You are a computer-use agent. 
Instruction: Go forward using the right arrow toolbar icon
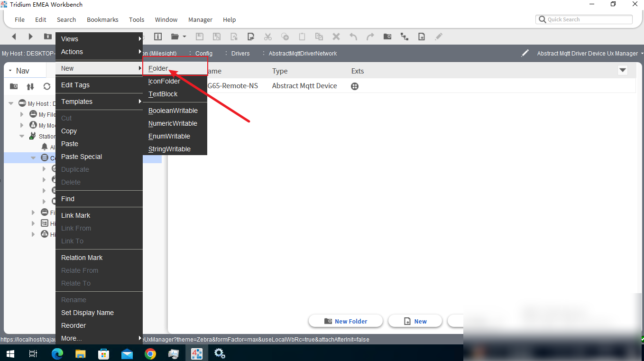click(31, 37)
